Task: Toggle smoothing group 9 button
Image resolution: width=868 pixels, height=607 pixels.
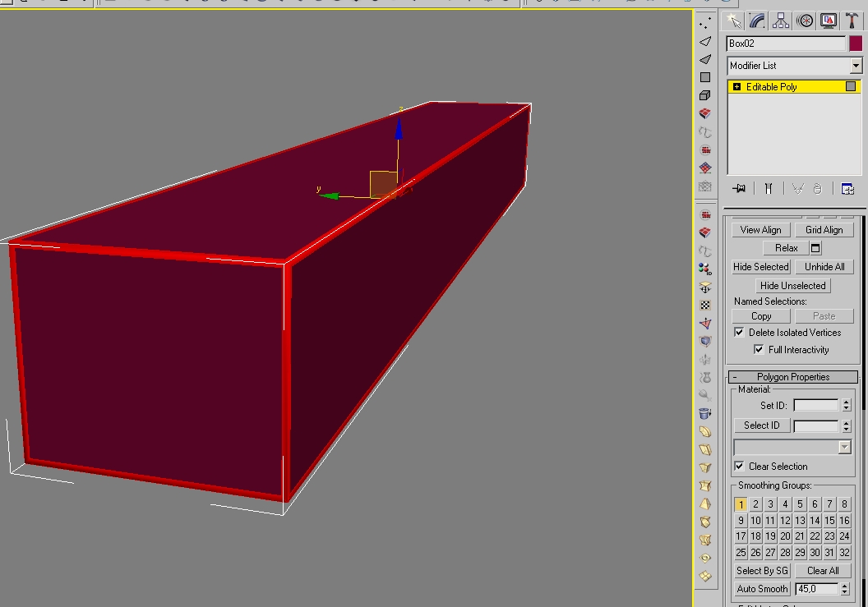Action: (x=741, y=520)
